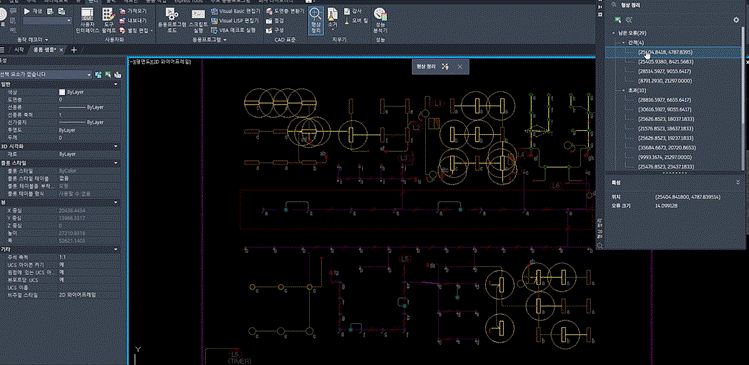
Task: Click 가져오기 (Import) in the customization group
Action: 133,11
